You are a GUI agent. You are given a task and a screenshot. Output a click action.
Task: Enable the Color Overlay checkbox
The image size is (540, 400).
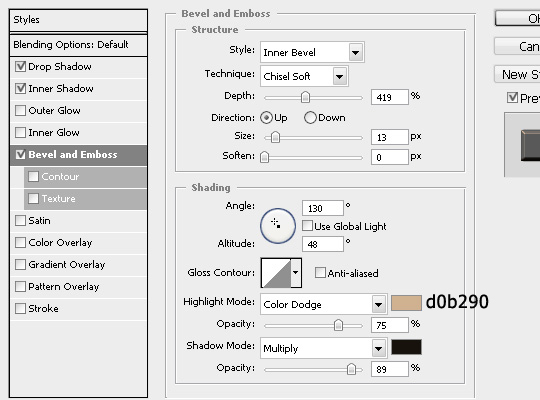pos(20,243)
